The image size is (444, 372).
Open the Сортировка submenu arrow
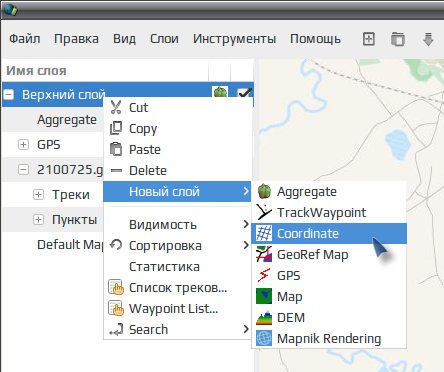coord(246,245)
